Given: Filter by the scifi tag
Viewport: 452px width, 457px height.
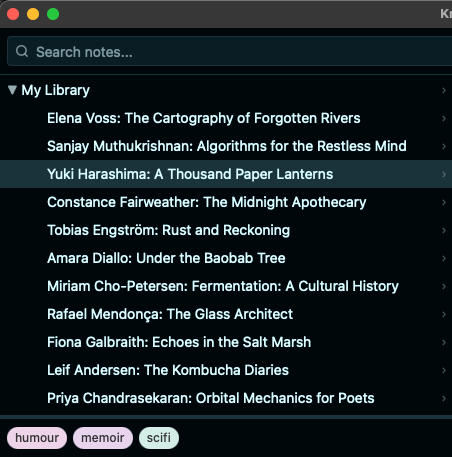Looking at the screenshot, I should pos(159,438).
